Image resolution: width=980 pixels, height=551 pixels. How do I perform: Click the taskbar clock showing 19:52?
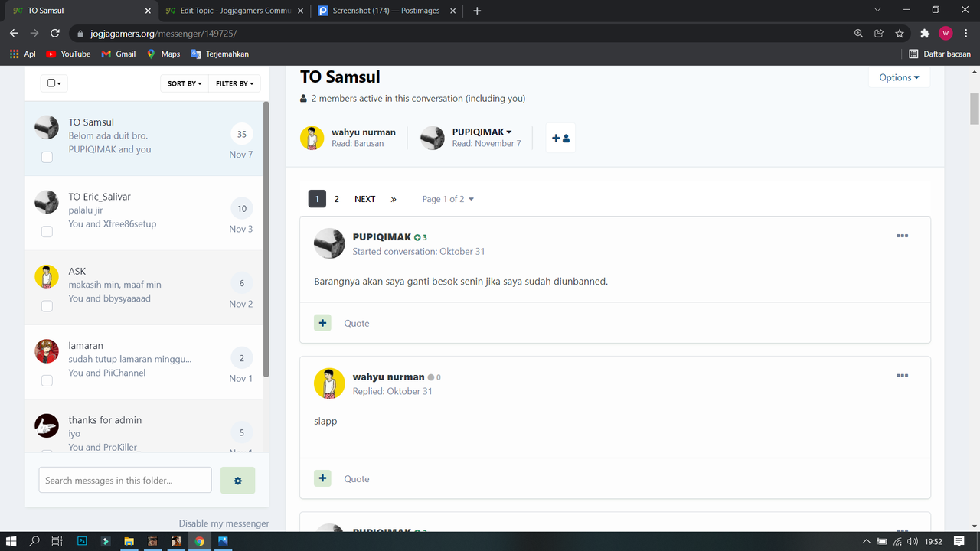click(x=933, y=541)
